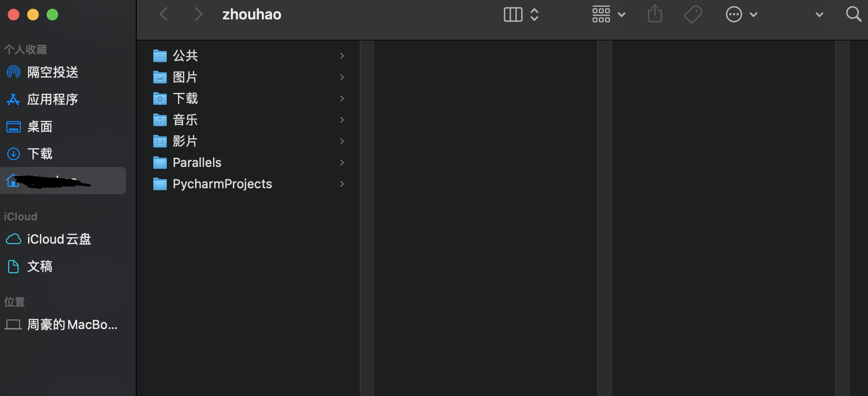Screen dimensions: 868x396
Task: Open the PycharmProjects folder
Action: pyautogui.click(x=222, y=184)
